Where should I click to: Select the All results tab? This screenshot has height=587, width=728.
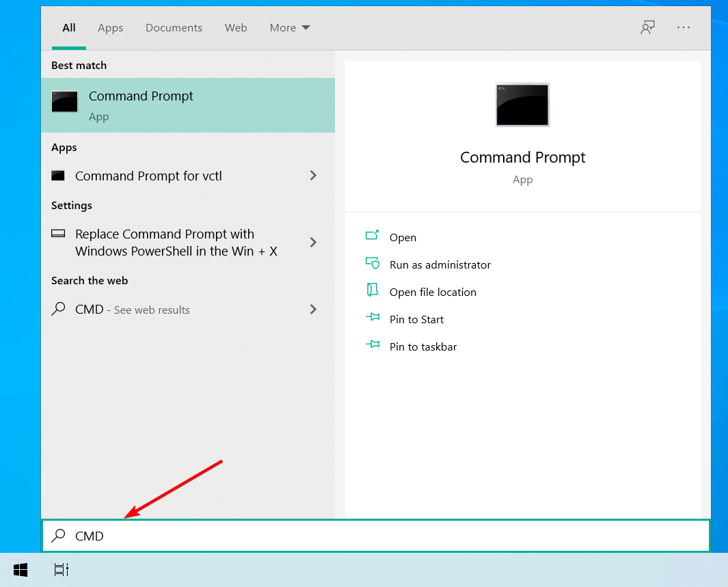69,28
